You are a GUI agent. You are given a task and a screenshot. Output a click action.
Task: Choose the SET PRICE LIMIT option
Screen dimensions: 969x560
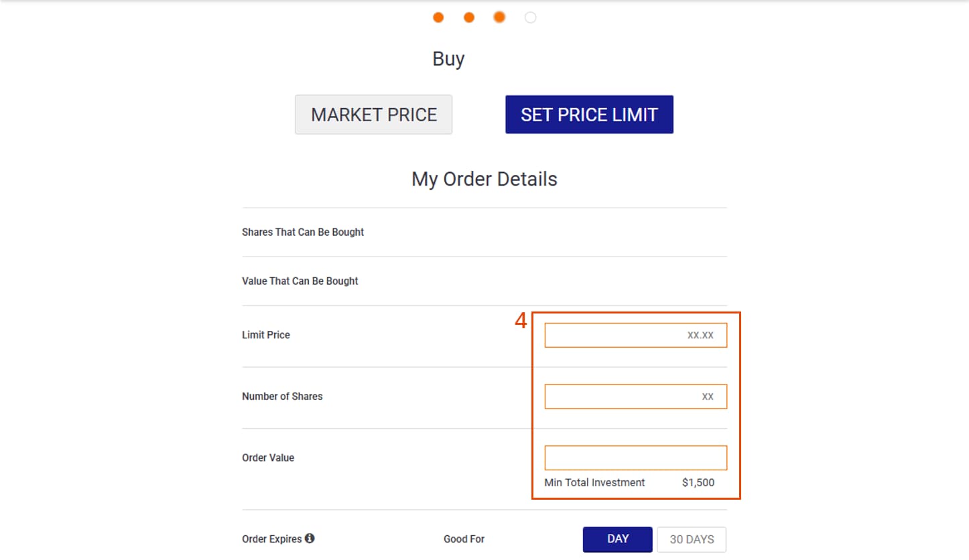pos(589,115)
